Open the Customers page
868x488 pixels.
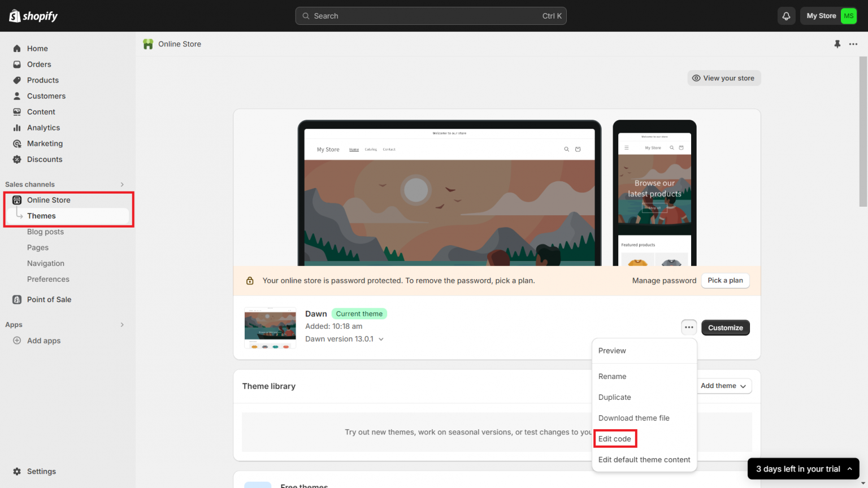point(46,95)
